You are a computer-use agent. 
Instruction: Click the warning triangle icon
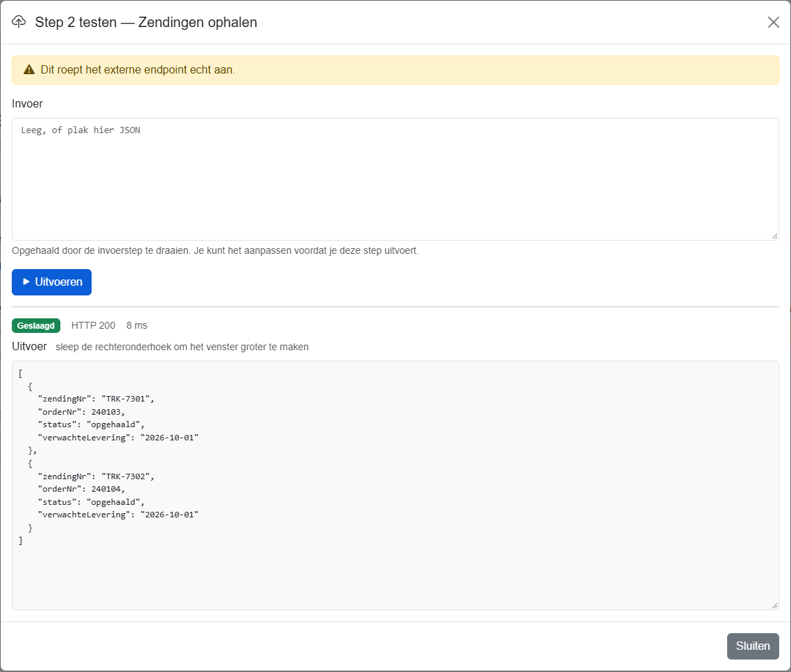coord(29,69)
